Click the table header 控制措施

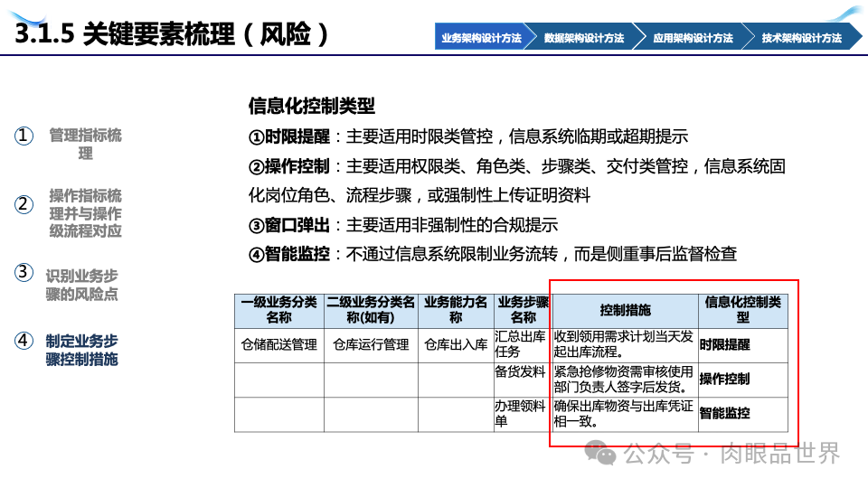click(626, 310)
